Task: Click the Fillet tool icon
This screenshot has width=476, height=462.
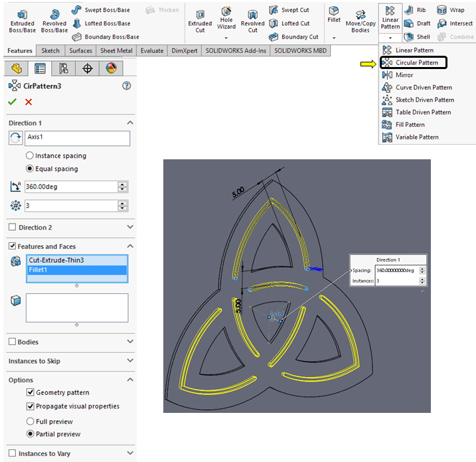Action: click(334, 15)
